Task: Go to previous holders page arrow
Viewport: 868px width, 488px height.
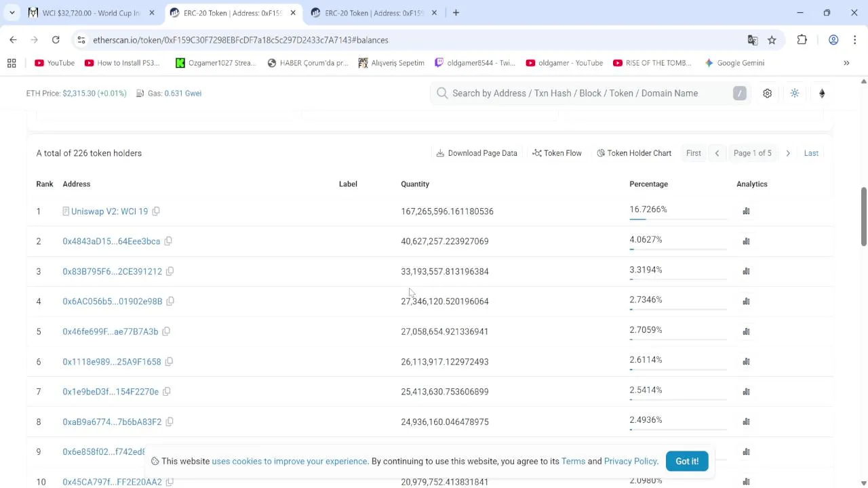Action: pyautogui.click(x=717, y=153)
